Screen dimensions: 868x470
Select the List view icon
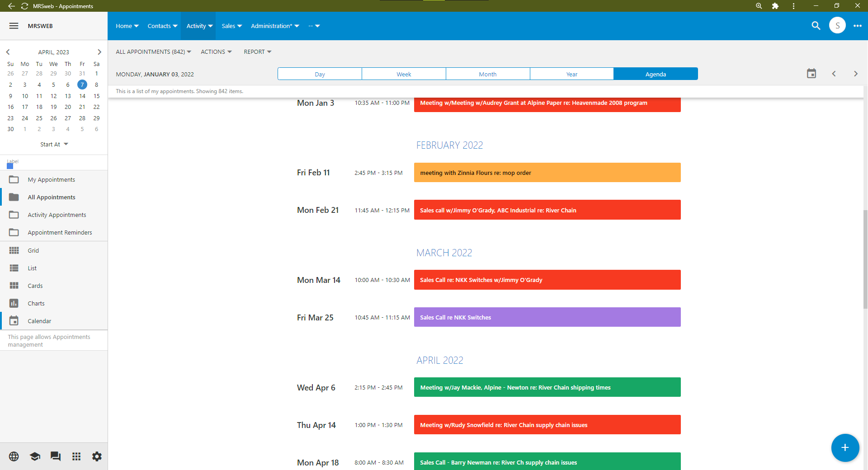pyautogui.click(x=14, y=268)
